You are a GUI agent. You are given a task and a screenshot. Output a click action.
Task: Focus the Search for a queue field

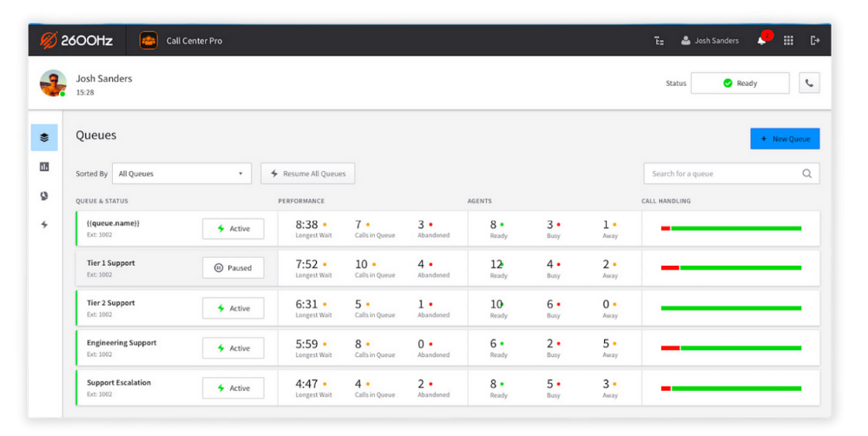731,174
